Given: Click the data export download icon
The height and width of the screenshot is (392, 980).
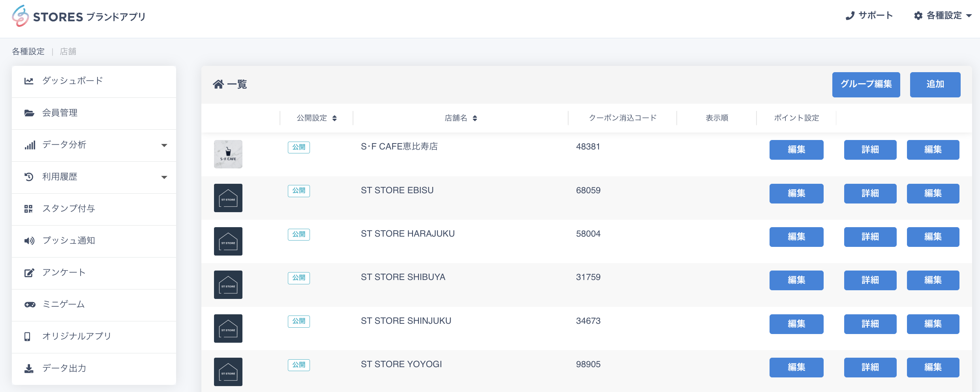Looking at the screenshot, I should click(x=29, y=368).
